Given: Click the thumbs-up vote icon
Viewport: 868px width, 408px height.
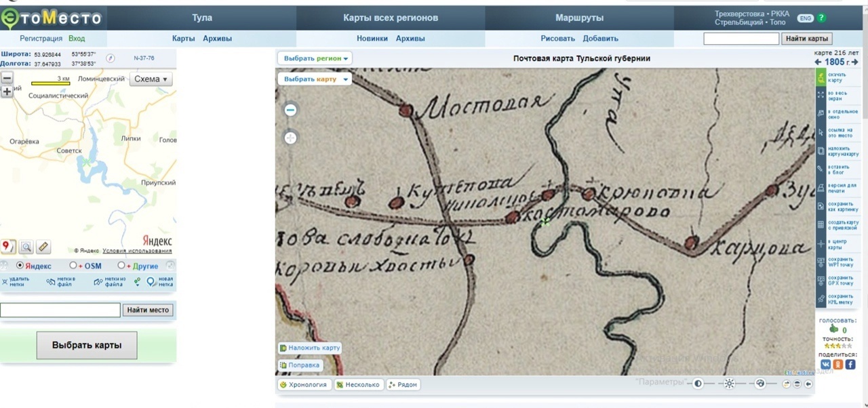Looking at the screenshot, I should tap(833, 329).
